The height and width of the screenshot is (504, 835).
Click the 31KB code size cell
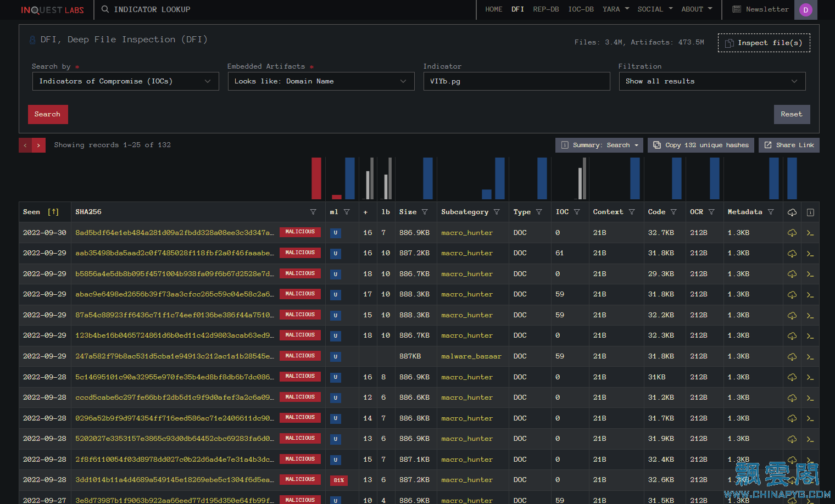click(x=657, y=377)
